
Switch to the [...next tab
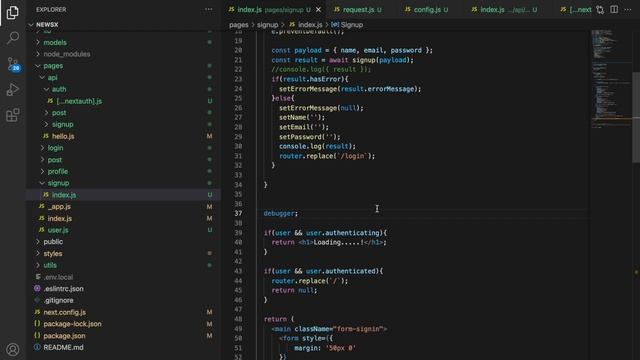tap(576, 9)
